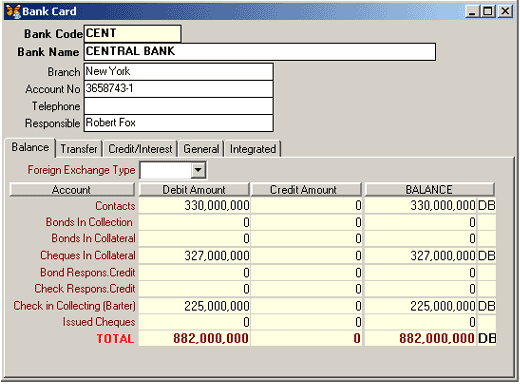The height and width of the screenshot is (385, 520).
Task: Select the TOTAL credit amount cell
Action: tap(307, 338)
